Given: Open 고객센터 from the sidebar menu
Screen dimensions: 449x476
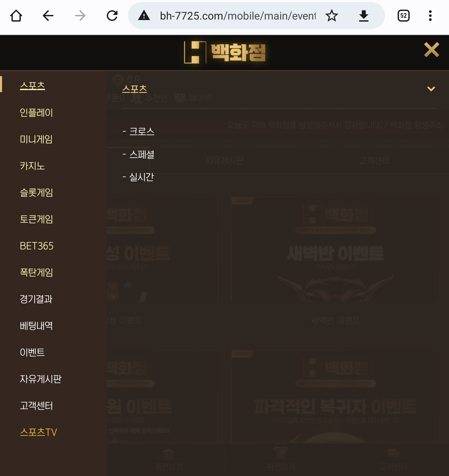Looking at the screenshot, I should click(x=36, y=405).
